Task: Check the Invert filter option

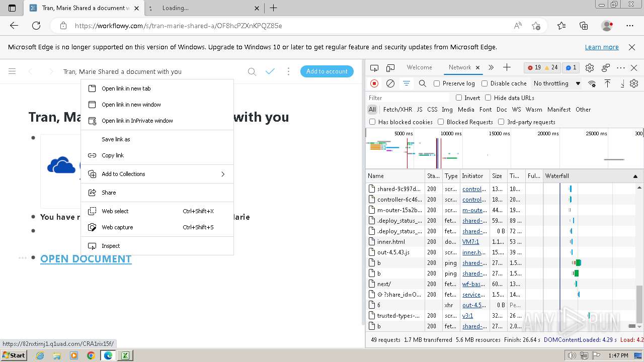Action: pyautogui.click(x=459, y=98)
